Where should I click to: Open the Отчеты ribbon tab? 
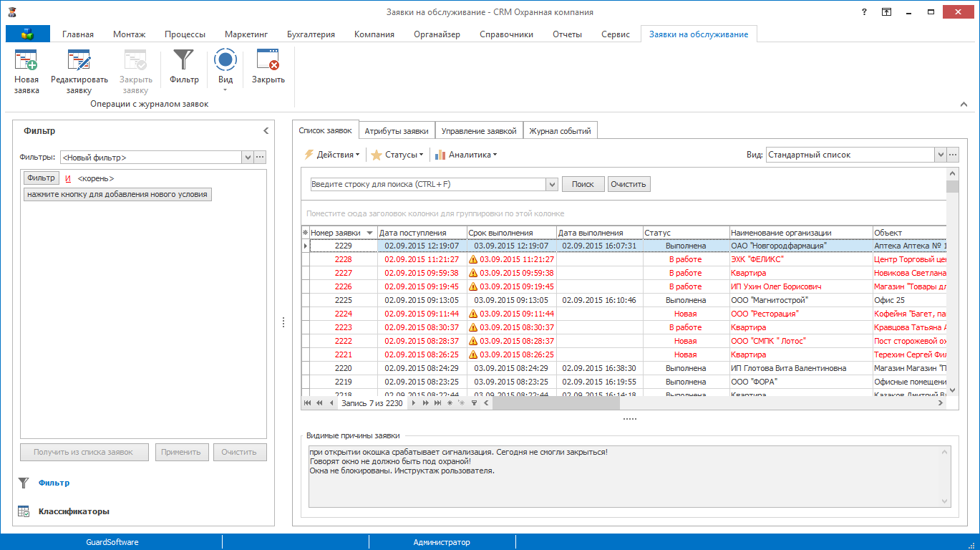click(x=567, y=34)
